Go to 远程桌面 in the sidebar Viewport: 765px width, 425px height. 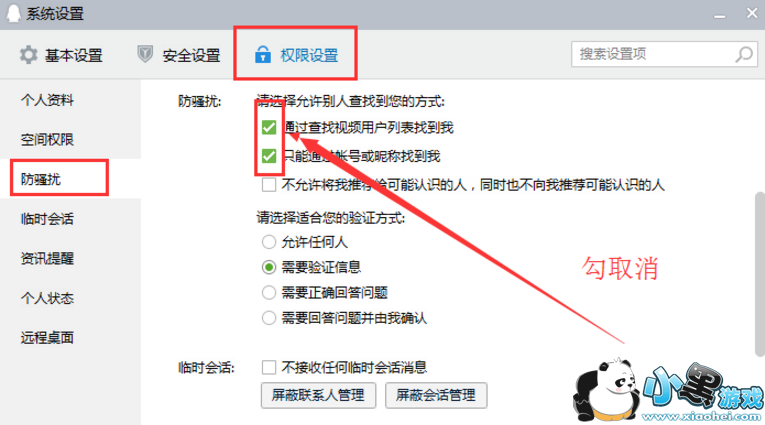coord(47,338)
